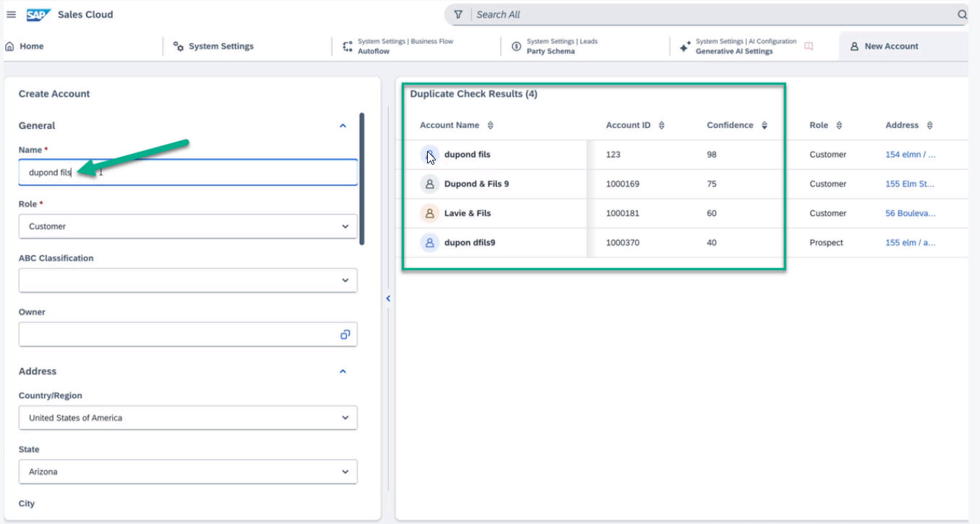Click avatar icon of dupon dfils9
Viewport: 980px width, 524px height.
(429, 243)
